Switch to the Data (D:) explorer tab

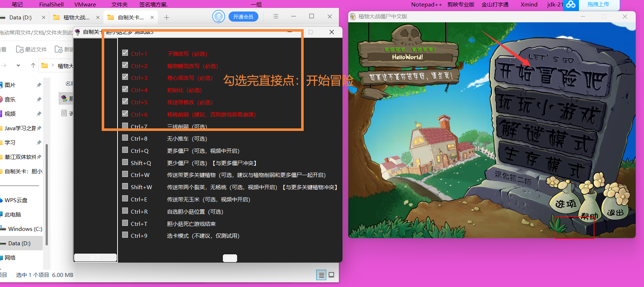click(x=20, y=17)
